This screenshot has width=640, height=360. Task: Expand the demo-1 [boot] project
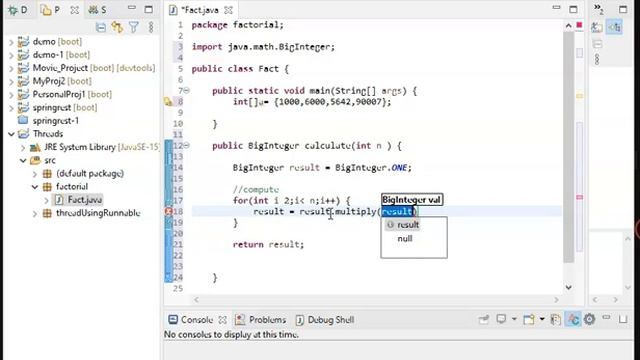(x=11, y=55)
